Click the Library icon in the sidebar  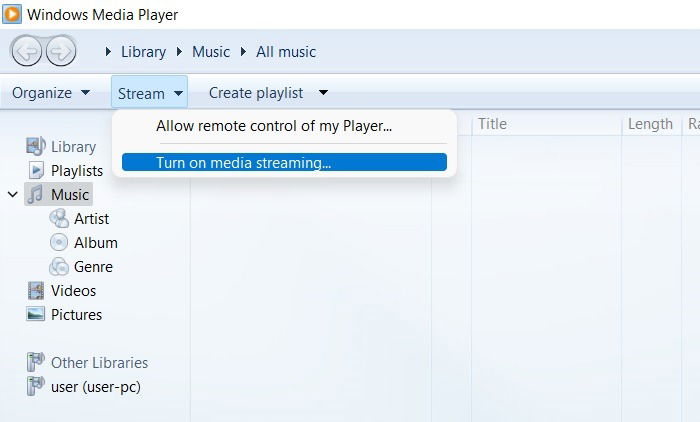36,146
